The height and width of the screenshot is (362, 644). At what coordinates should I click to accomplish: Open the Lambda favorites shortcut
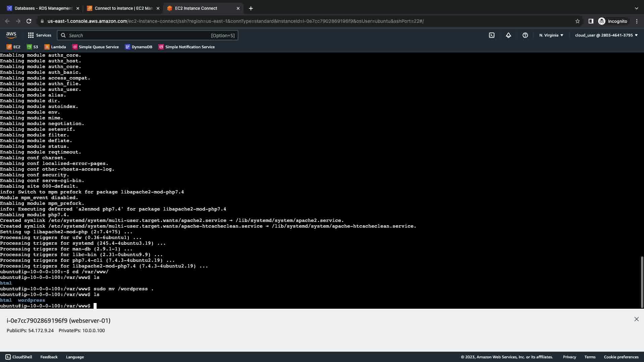55,47
